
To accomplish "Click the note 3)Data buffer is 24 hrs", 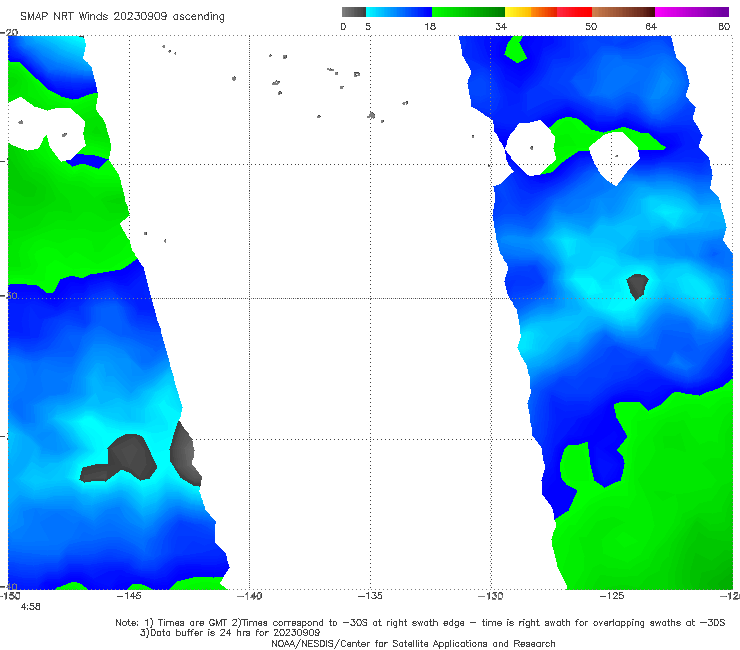I will click(230, 633).
